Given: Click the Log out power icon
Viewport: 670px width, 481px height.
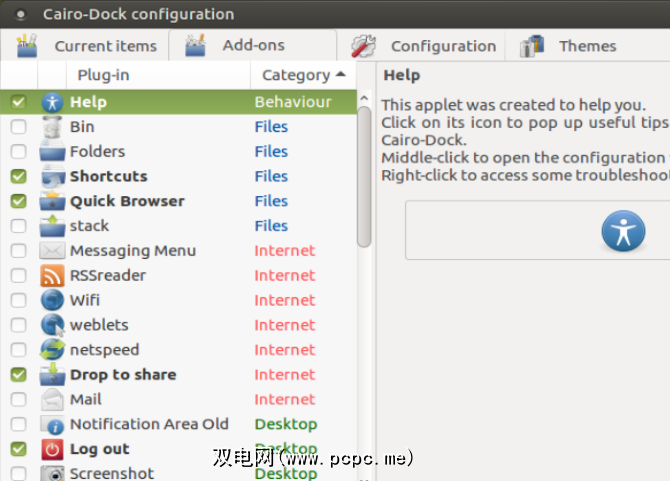Looking at the screenshot, I should 52,449.
